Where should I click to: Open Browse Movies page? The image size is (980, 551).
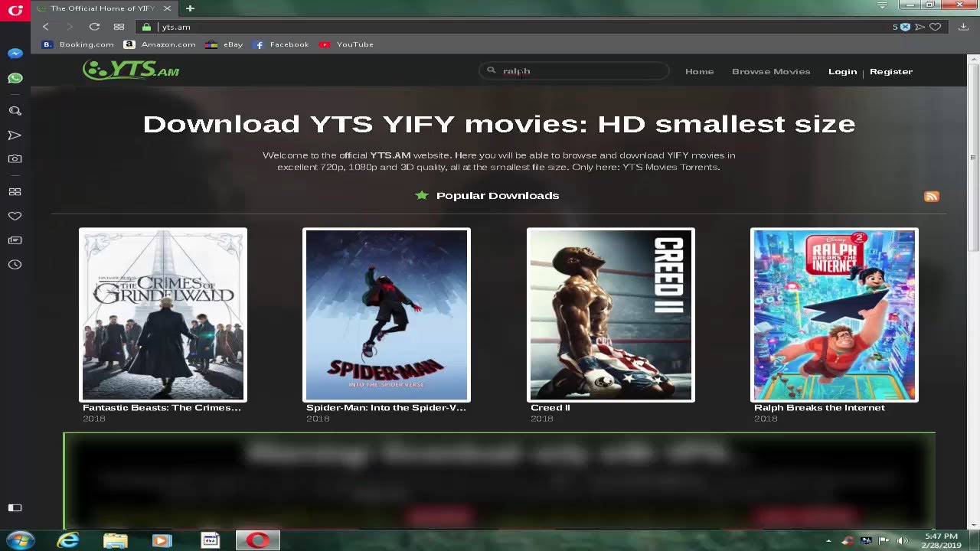pos(771,71)
